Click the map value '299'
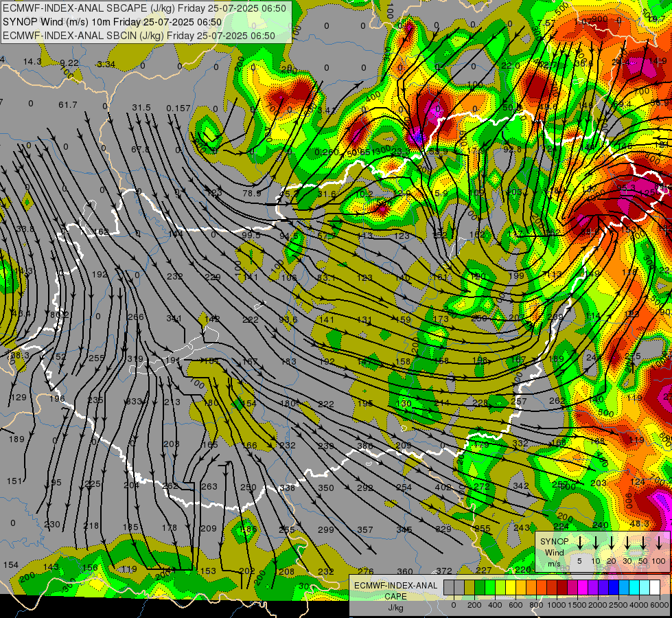672x618 pixels. tap(326, 530)
